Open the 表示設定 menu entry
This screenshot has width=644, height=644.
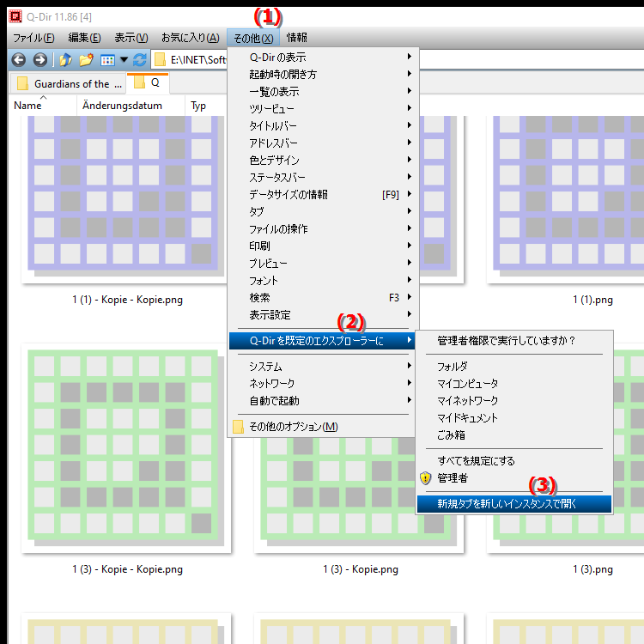[x=322, y=315]
